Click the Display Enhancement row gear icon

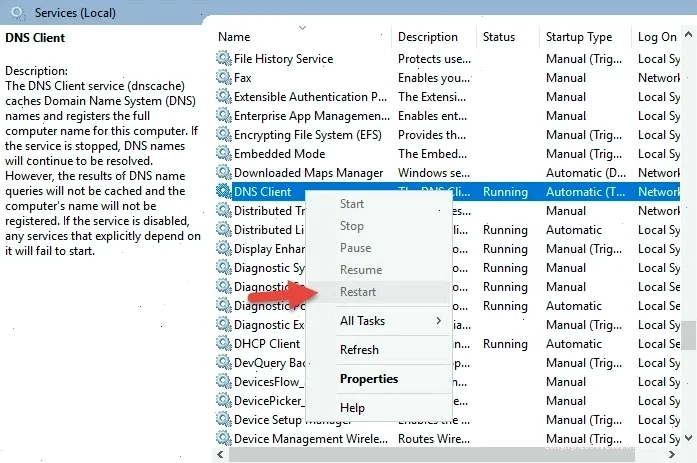coord(224,249)
